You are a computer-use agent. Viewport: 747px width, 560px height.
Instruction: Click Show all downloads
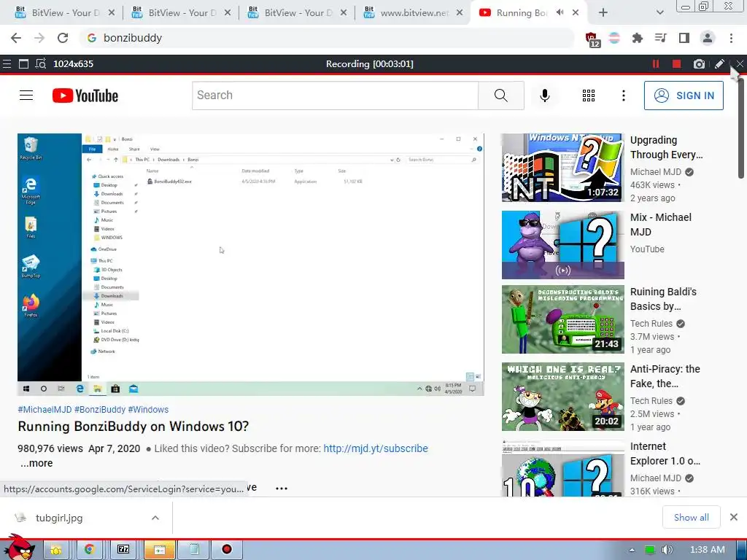692,517
